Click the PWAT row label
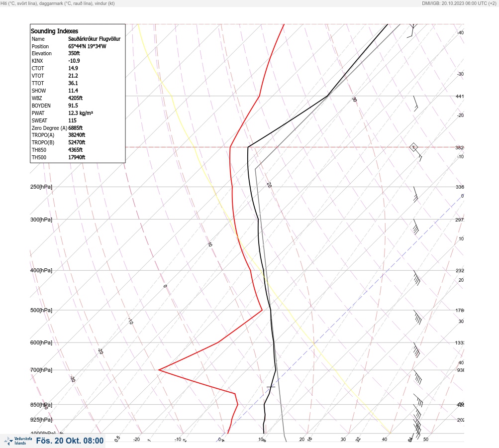Viewport: 499px width, 448px height. (x=38, y=113)
